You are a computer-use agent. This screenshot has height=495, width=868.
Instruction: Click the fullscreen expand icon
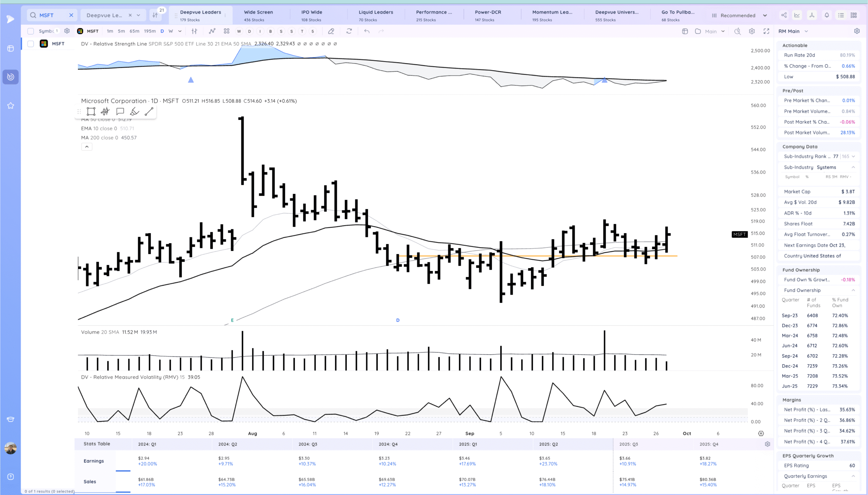coord(766,31)
